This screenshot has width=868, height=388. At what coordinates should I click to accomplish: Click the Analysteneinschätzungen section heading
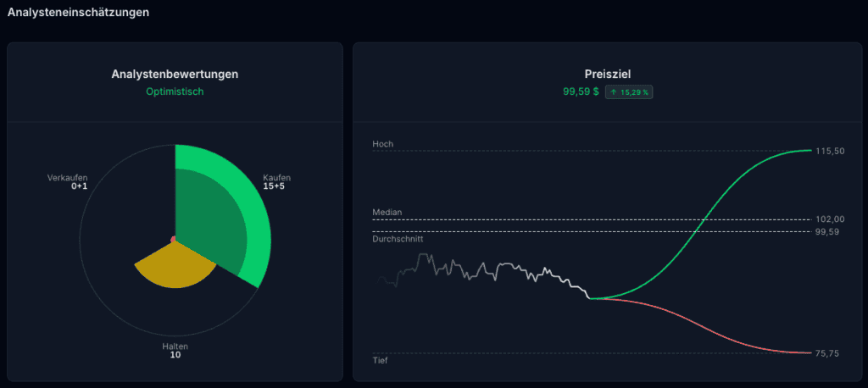(78, 12)
